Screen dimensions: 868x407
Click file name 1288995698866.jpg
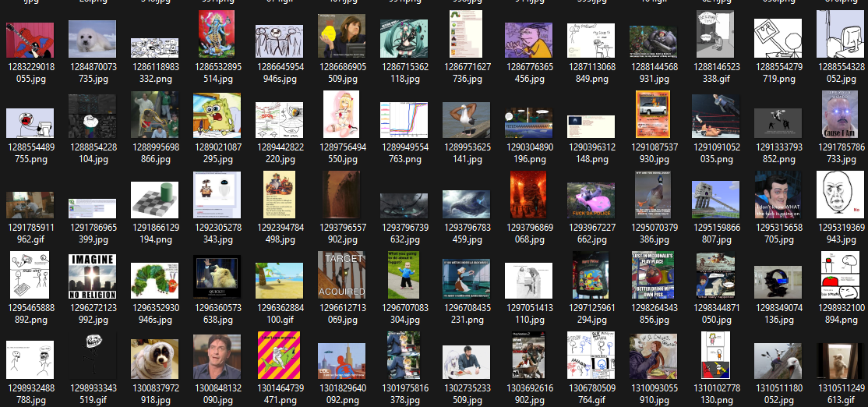154,154
